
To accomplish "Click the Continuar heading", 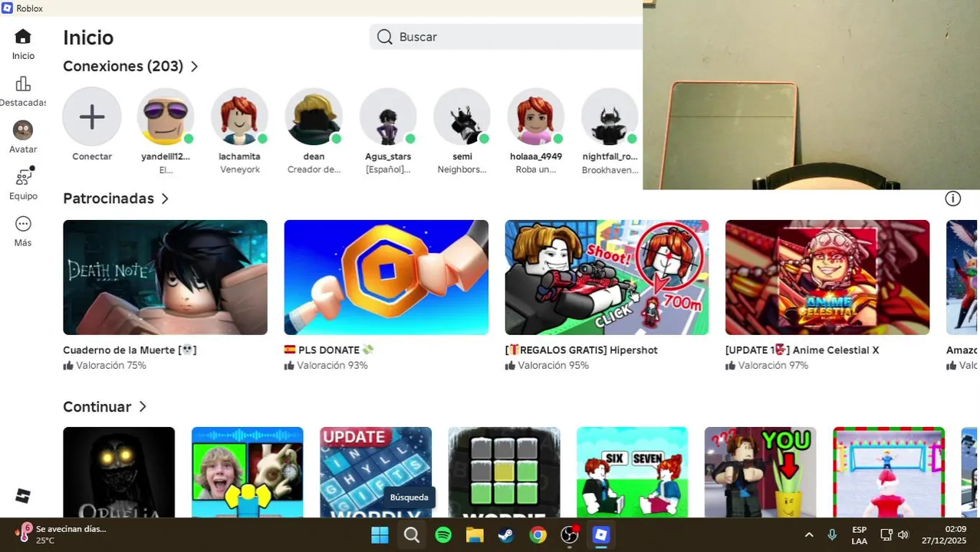I will point(97,407).
